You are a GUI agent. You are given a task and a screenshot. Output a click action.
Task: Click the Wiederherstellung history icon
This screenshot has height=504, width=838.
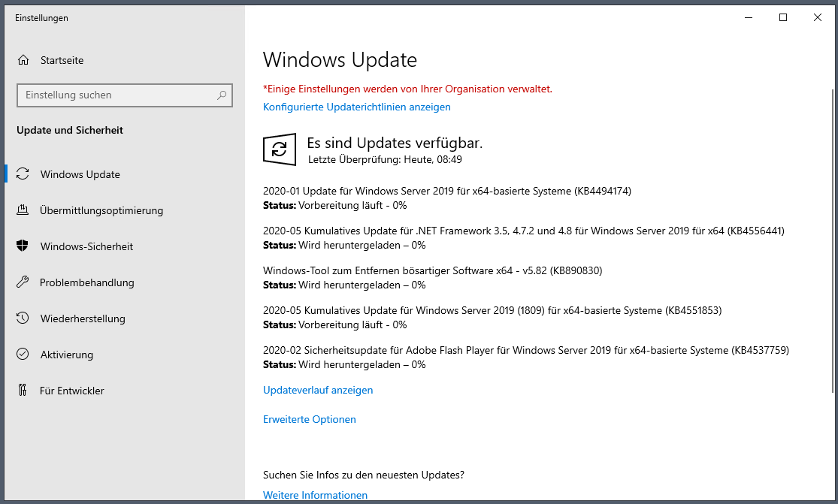pos(23,318)
